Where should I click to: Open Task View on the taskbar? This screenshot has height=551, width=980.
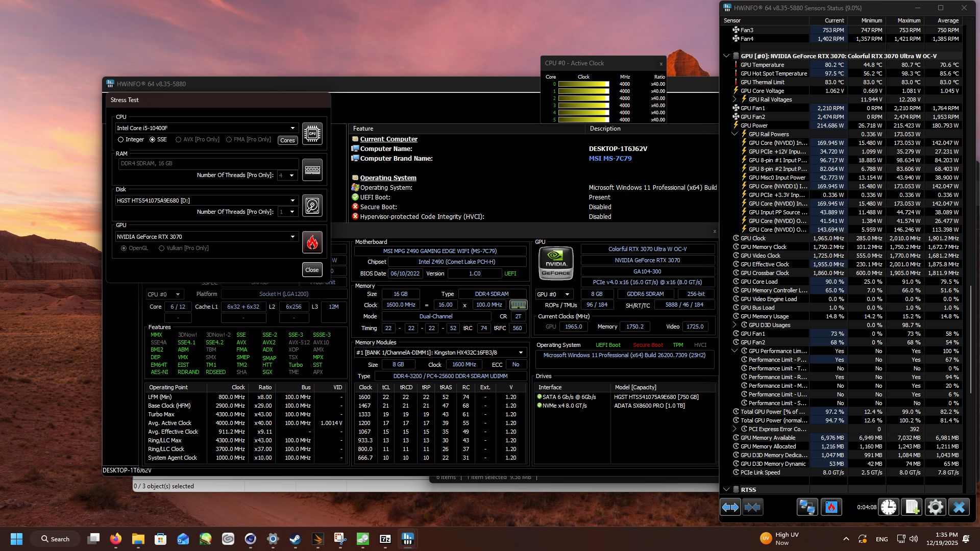pyautogui.click(x=93, y=539)
